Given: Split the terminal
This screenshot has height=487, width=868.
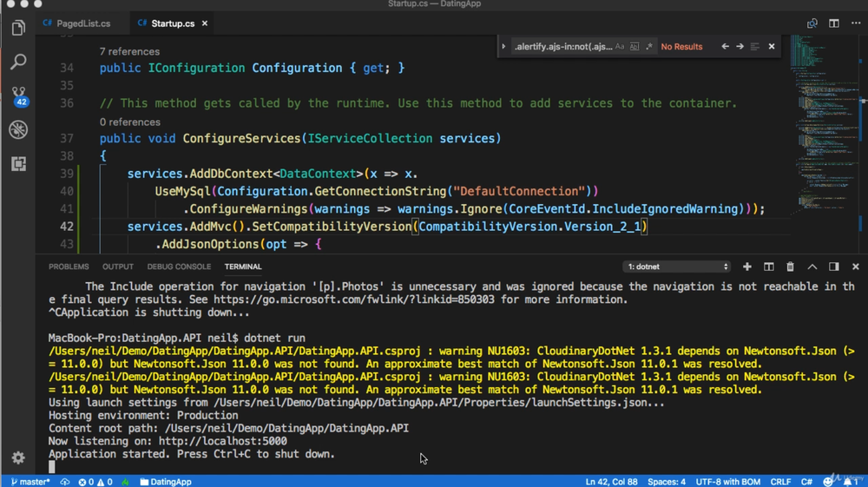Looking at the screenshot, I should tap(769, 267).
